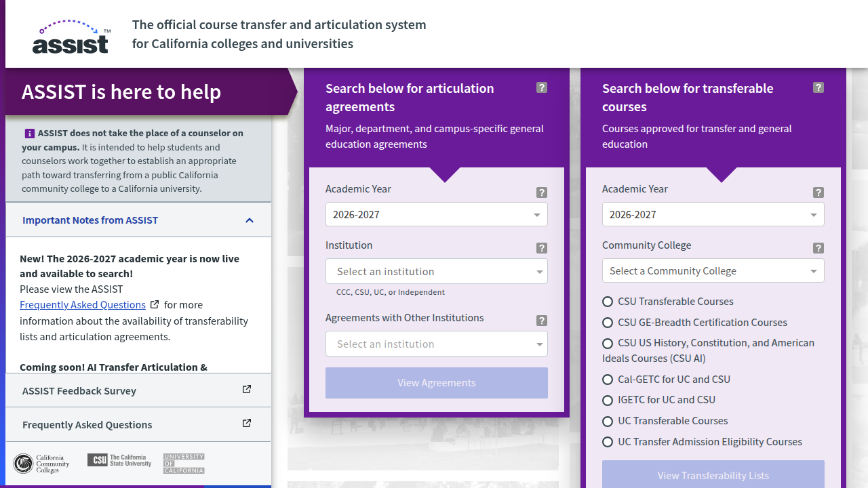Click help icon next to Institution
868x488 pixels.
click(x=542, y=248)
